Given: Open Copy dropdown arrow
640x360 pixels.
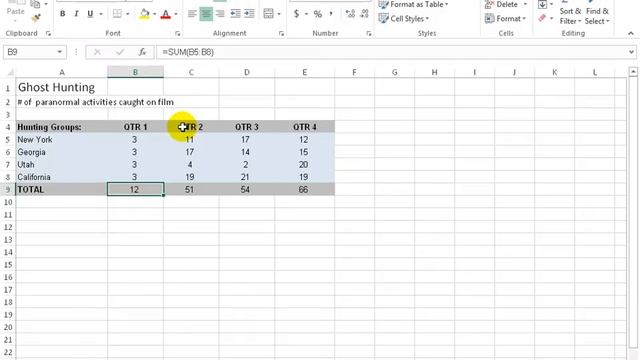Looking at the screenshot, I should (x=46, y=4).
